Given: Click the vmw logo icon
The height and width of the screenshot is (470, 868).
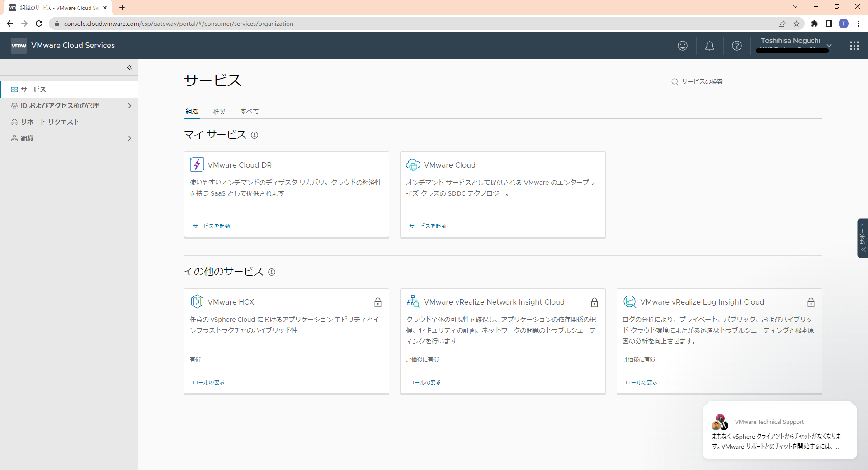Looking at the screenshot, I should pyautogui.click(x=19, y=46).
